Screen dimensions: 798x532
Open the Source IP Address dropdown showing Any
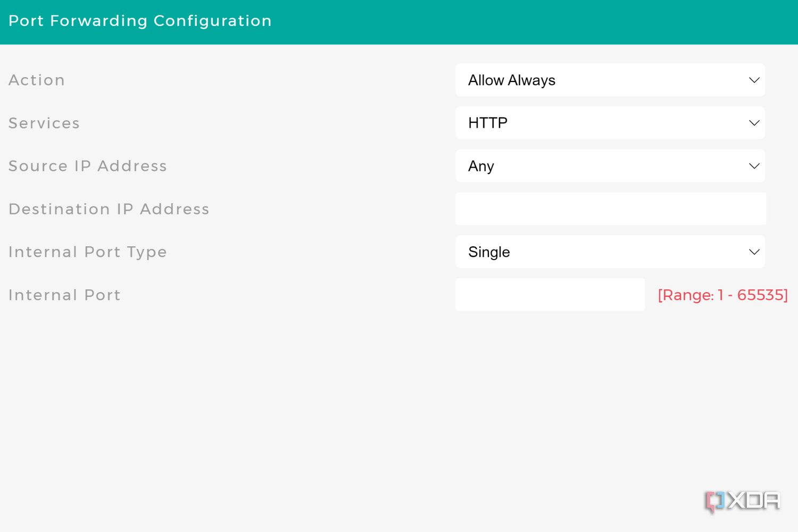pyautogui.click(x=610, y=166)
